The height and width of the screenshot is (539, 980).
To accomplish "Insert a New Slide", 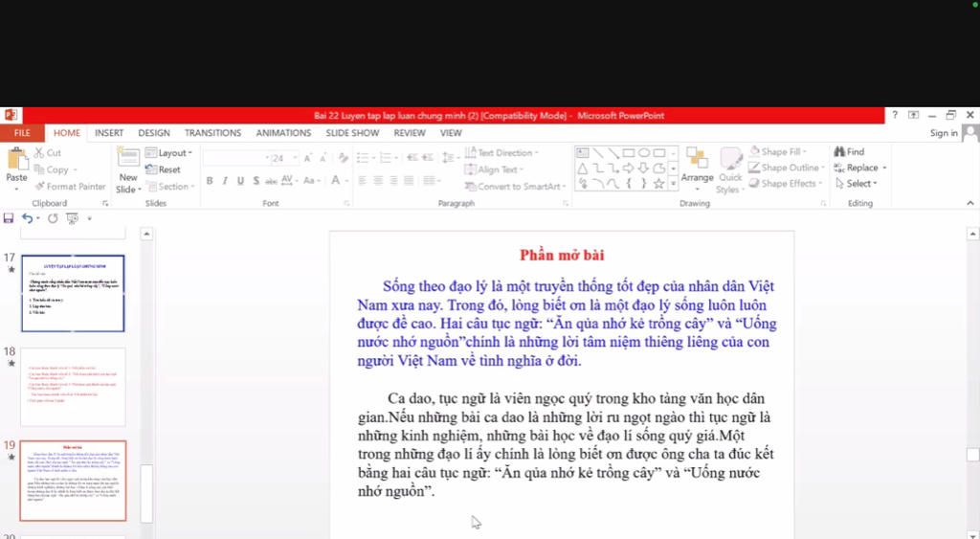I will pyautogui.click(x=128, y=170).
